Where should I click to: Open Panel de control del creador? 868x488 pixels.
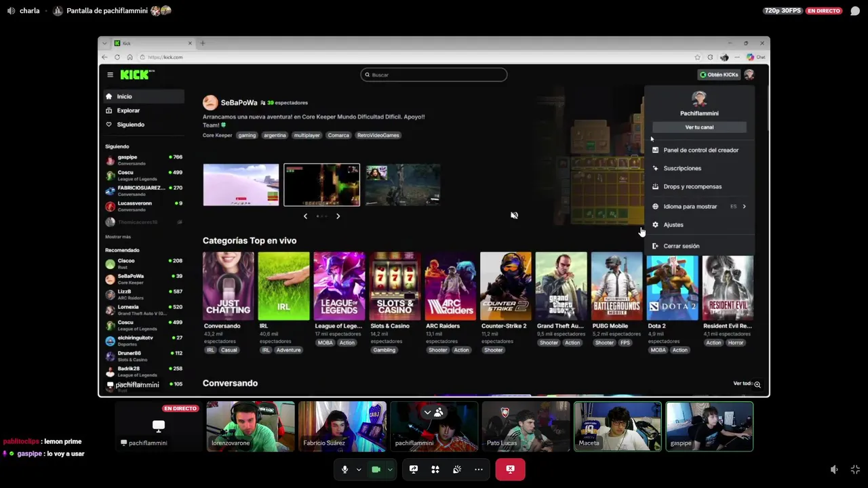pyautogui.click(x=700, y=150)
